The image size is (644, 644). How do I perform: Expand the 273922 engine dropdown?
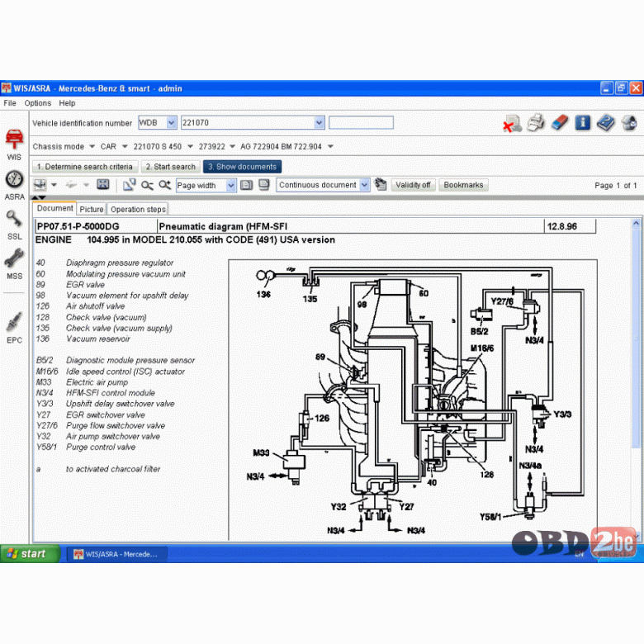[233, 147]
